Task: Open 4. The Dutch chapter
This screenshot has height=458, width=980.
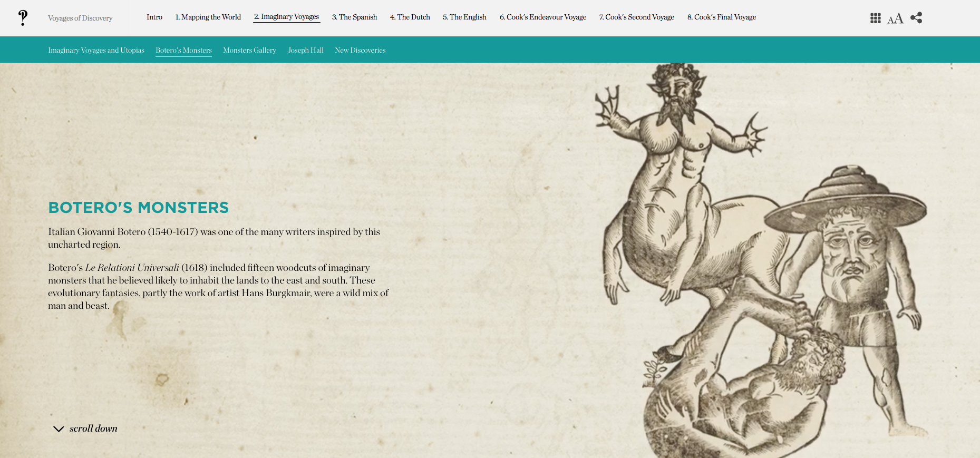Action: click(410, 17)
